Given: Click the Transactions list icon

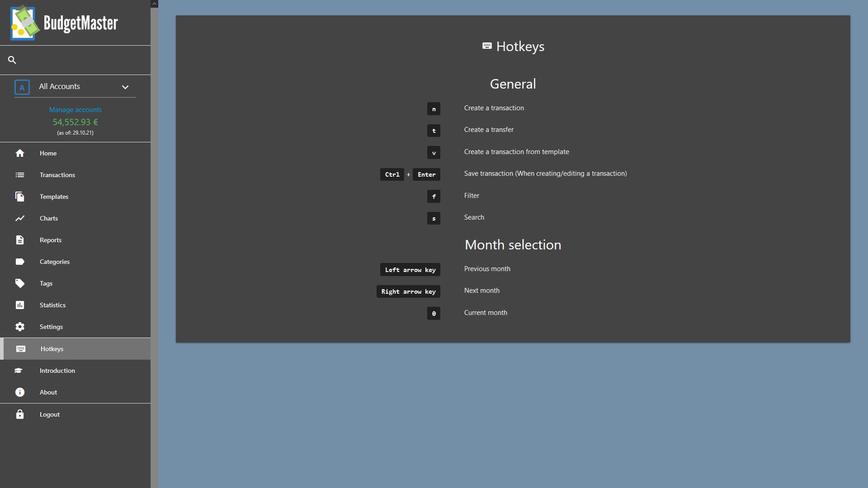Looking at the screenshot, I should (x=20, y=175).
